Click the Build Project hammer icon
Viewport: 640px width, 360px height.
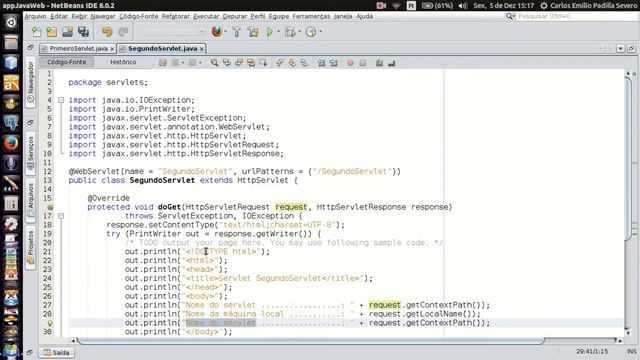pos(237,32)
